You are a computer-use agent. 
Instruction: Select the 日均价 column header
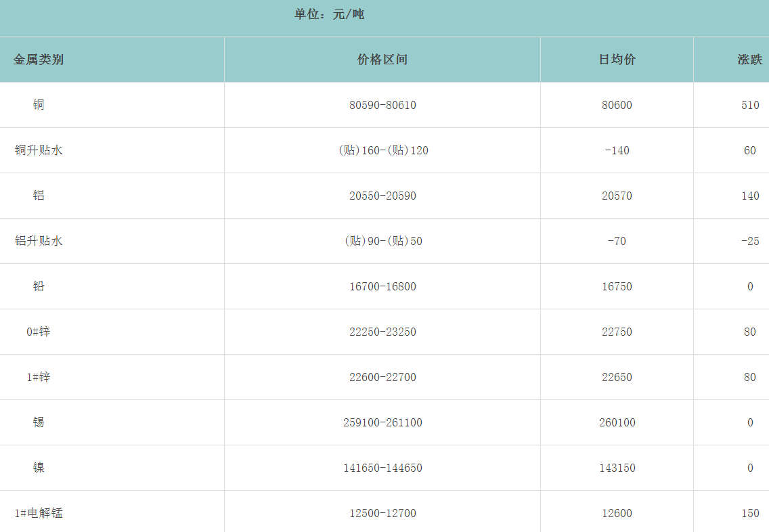click(x=617, y=60)
